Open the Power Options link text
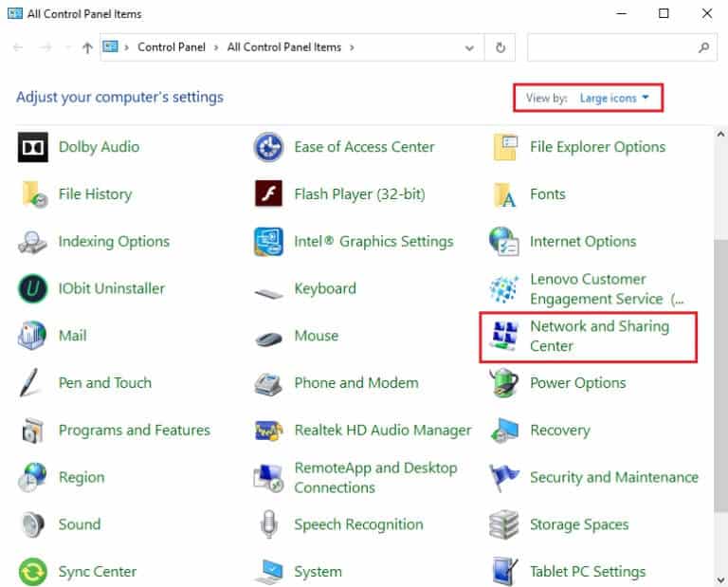This screenshot has width=728, height=587. pos(578,383)
